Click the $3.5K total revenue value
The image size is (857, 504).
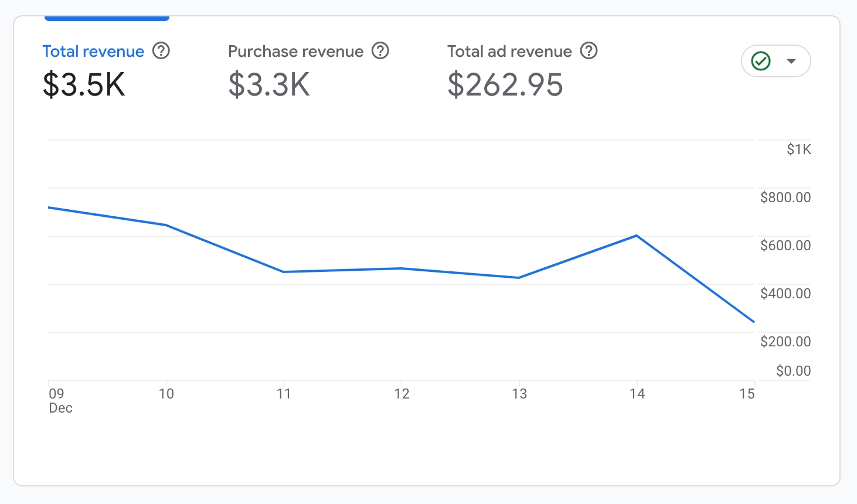84,85
